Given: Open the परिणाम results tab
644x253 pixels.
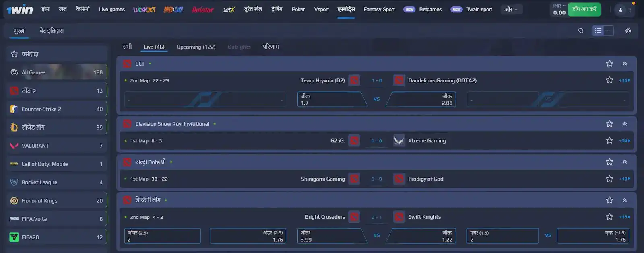Looking at the screenshot, I should 271,47.
